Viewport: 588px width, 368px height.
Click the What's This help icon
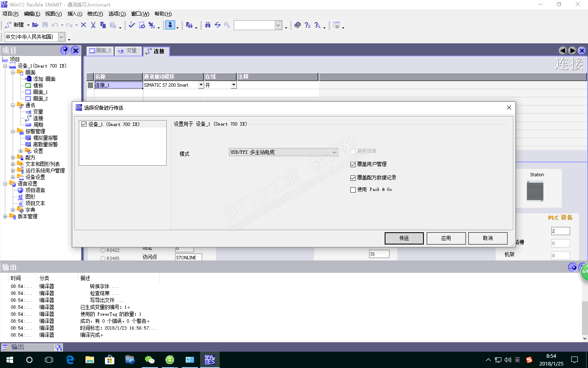(x=307, y=25)
